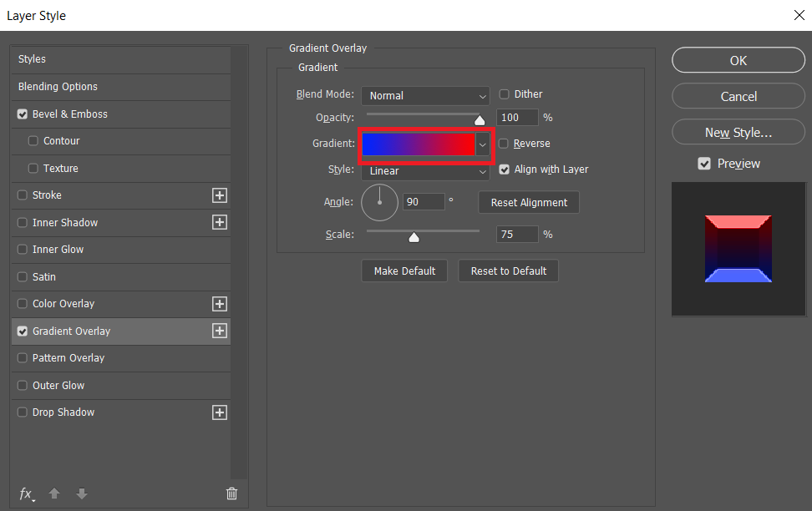Toggle the Dither checkbox
Viewport: 812px width, 511px height.
[504, 94]
